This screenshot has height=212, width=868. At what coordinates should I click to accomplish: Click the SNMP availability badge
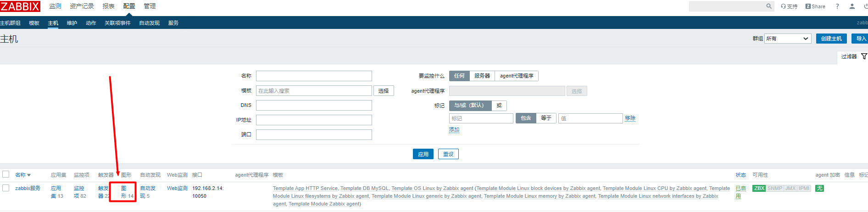click(x=775, y=188)
